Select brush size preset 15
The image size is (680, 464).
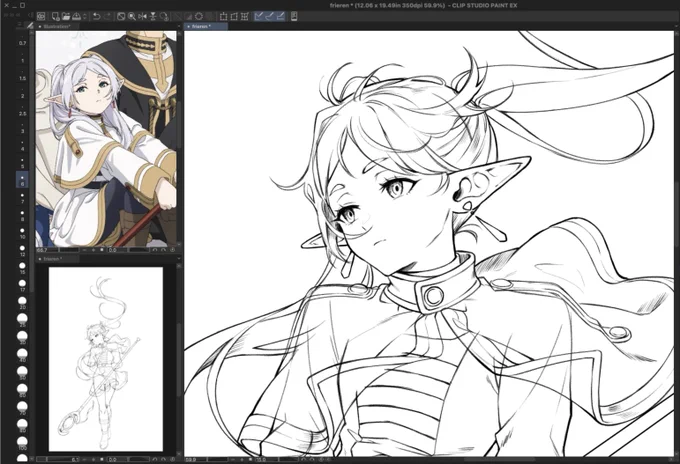tap(22, 269)
